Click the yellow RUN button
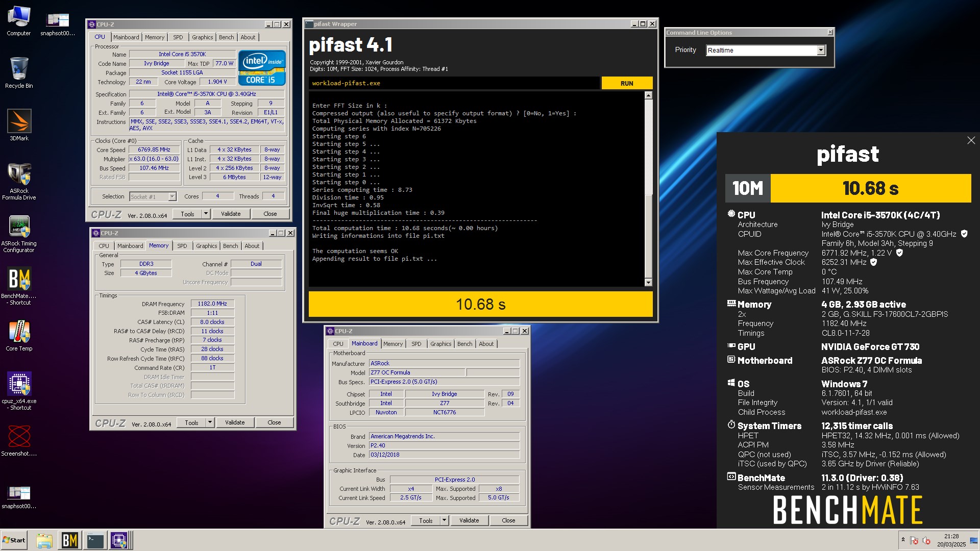Image resolution: width=980 pixels, height=551 pixels. click(627, 83)
